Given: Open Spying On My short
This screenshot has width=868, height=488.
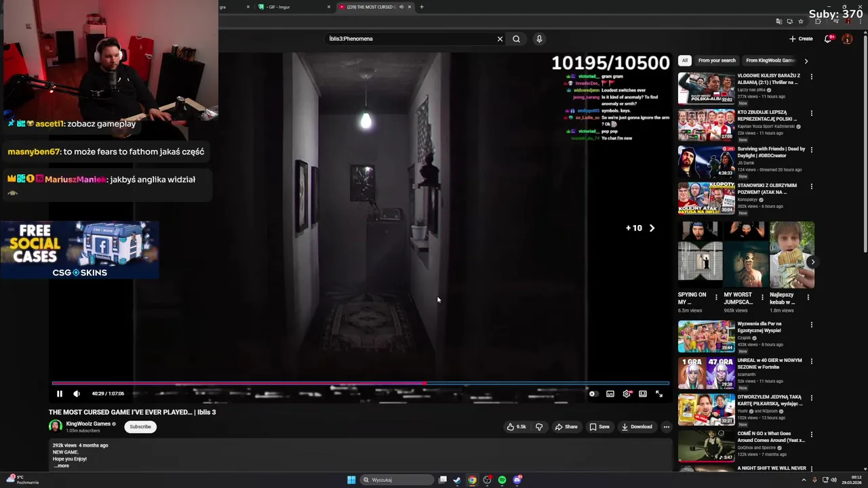Looking at the screenshot, I should 700,255.
